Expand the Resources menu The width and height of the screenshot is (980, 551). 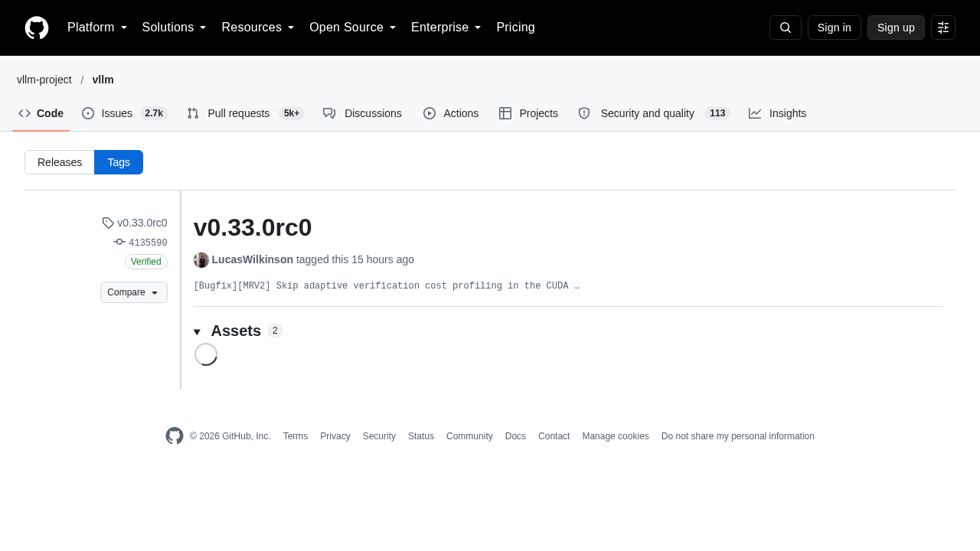tap(258, 28)
